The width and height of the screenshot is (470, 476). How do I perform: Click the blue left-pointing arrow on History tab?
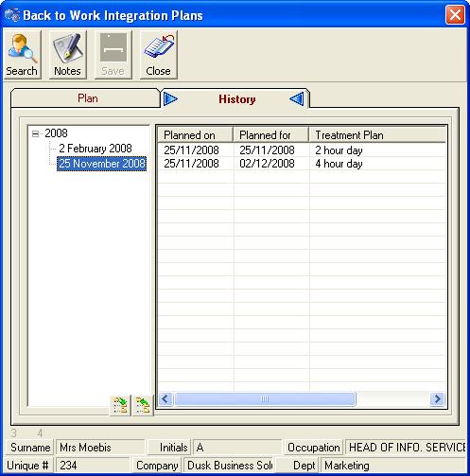297,99
